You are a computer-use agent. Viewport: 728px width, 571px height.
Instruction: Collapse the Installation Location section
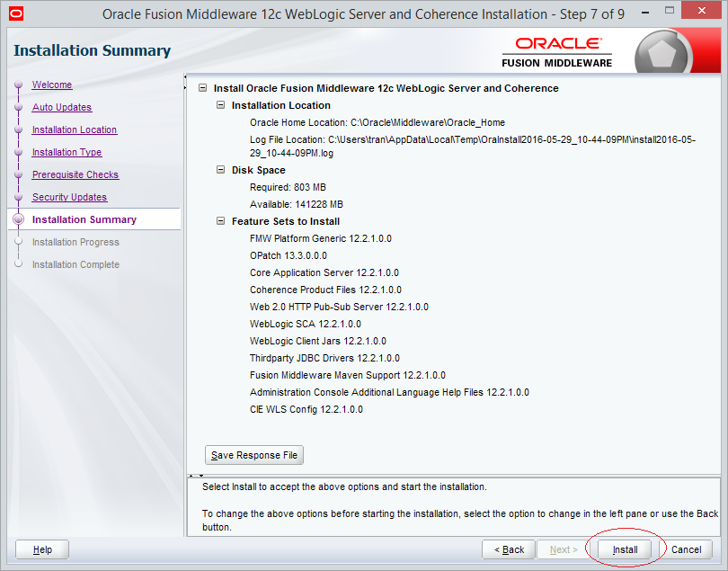220,105
